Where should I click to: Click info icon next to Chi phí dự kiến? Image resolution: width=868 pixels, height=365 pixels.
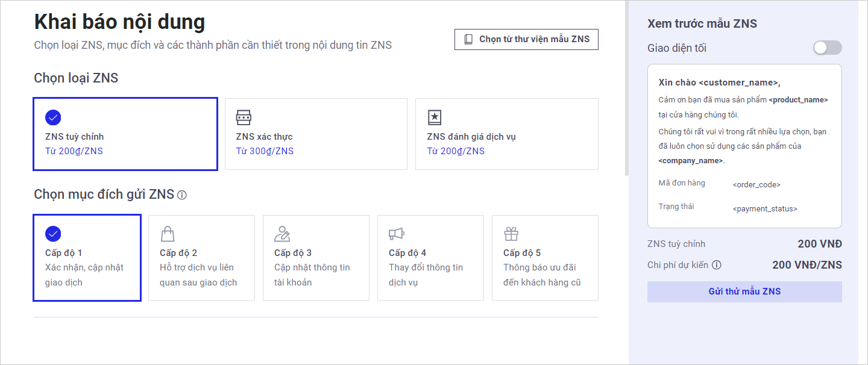[x=717, y=265]
